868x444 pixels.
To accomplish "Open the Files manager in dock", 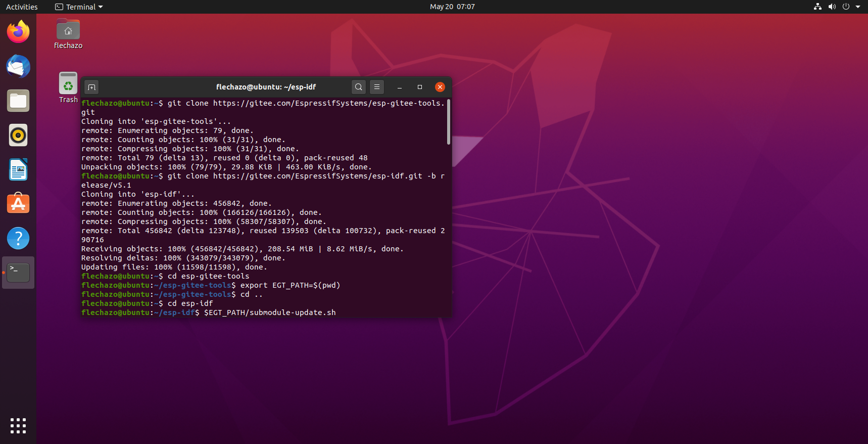I will click(18, 101).
